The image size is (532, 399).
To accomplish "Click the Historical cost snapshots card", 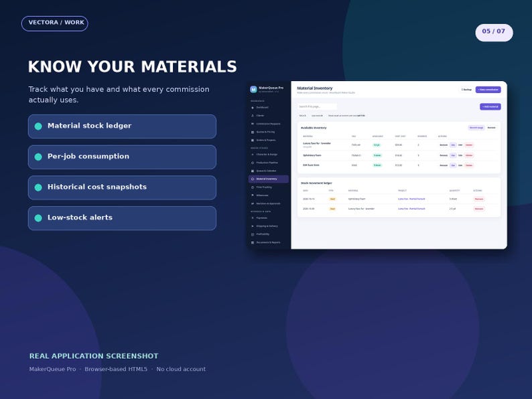I will [x=122, y=187].
